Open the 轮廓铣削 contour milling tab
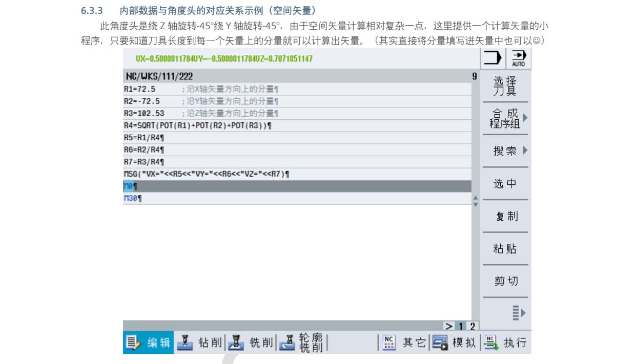Screen dimensions: 635x364 (x=302, y=342)
